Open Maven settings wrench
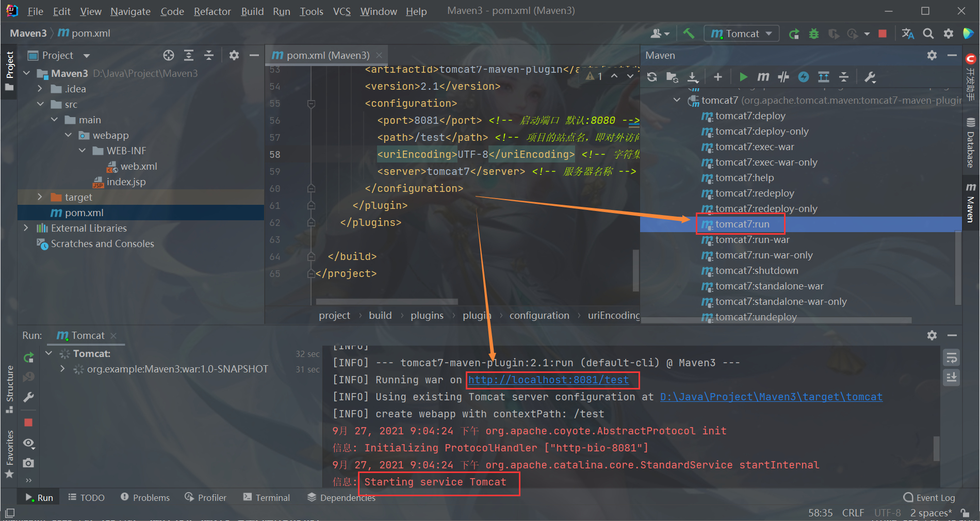 tap(870, 77)
